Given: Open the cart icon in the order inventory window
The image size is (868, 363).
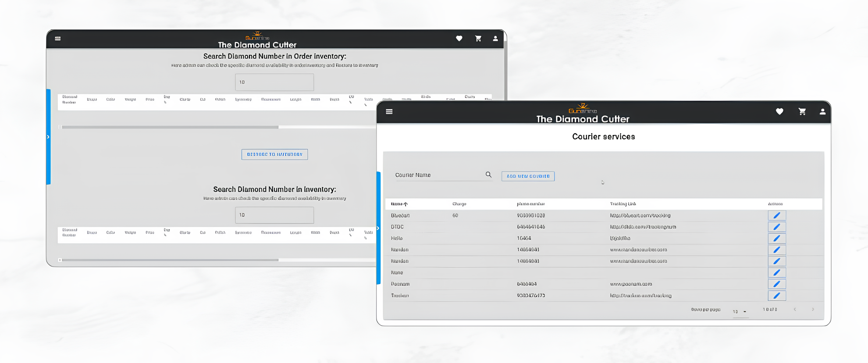Looking at the screenshot, I should (x=478, y=39).
